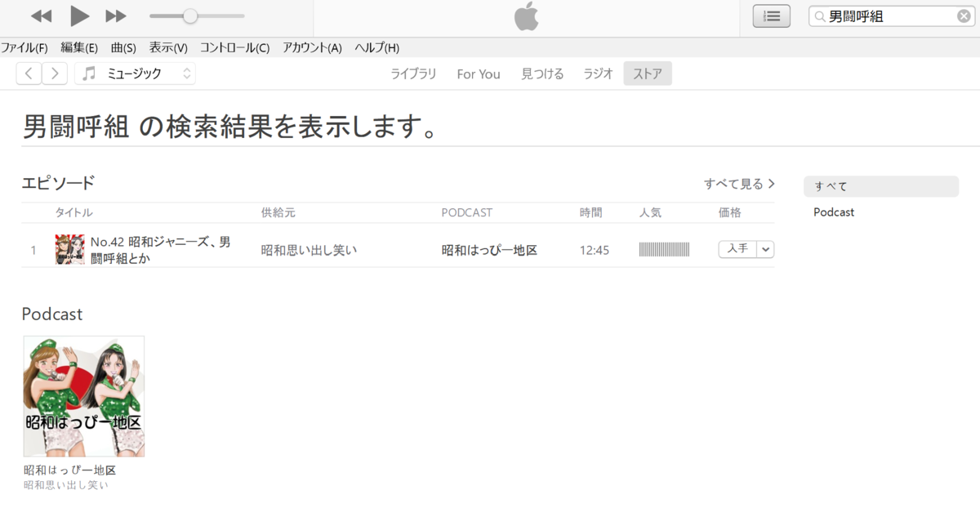Image resolution: width=980 pixels, height=508 pixels.
Task: Go back with the left arrow button
Action: tap(29, 74)
